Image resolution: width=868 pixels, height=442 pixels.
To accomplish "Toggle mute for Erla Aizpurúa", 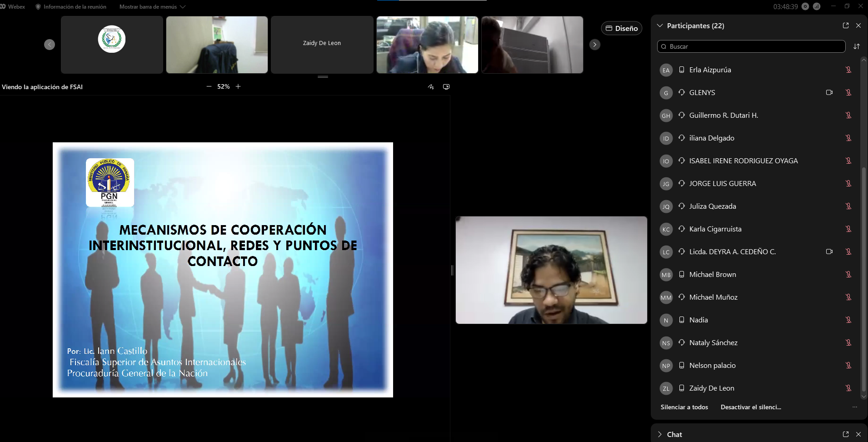I will [x=848, y=70].
